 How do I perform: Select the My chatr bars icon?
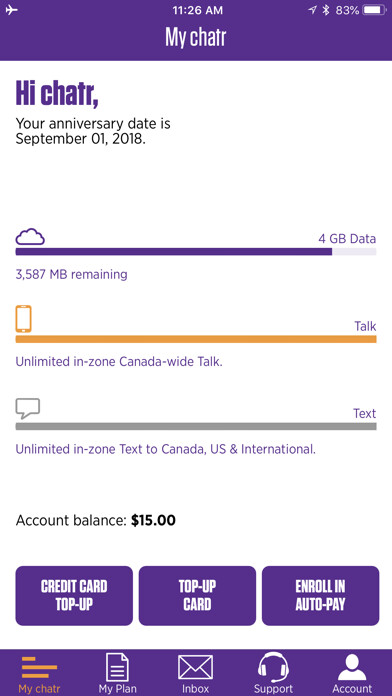(x=40, y=667)
